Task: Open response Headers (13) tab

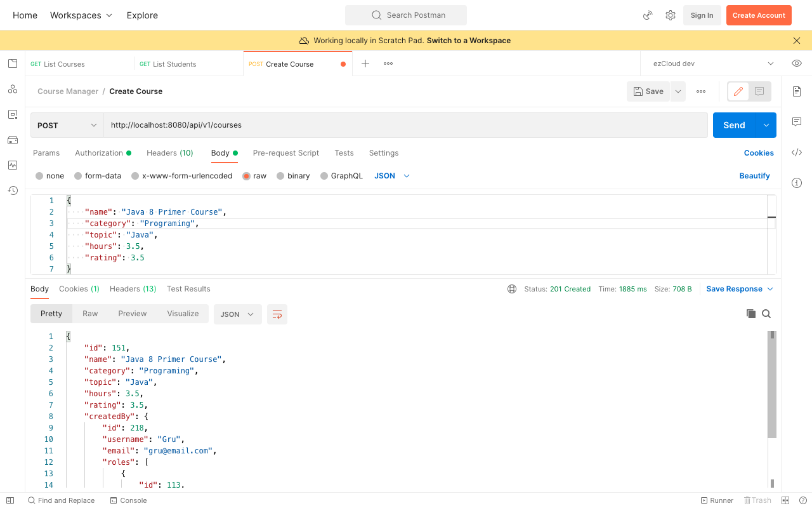Action: pyautogui.click(x=133, y=289)
